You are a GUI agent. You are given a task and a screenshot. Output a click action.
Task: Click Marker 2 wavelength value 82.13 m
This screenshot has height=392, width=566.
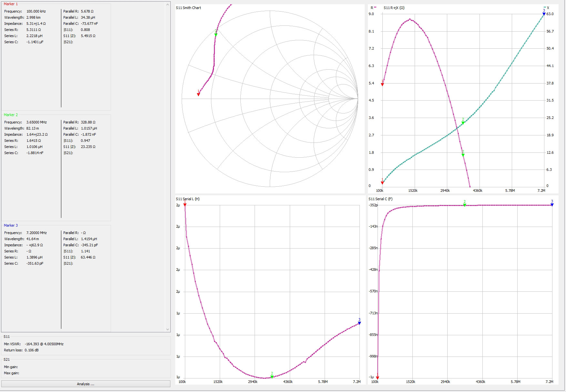pos(33,128)
